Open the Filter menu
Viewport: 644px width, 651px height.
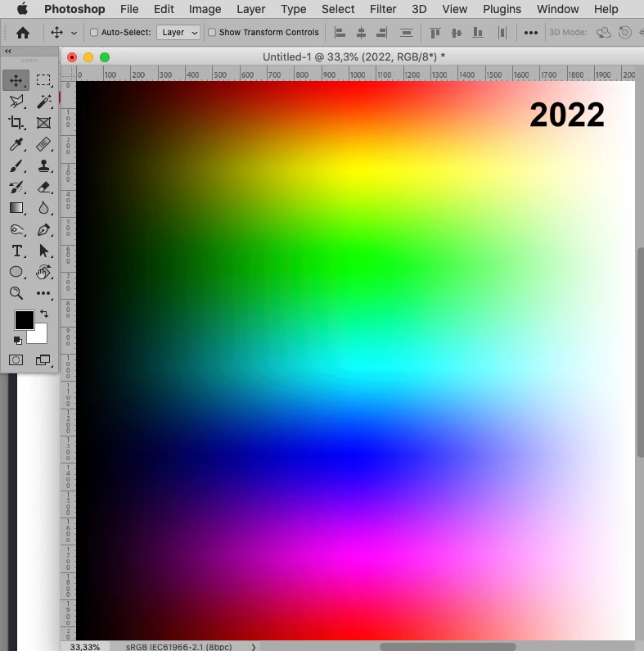[383, 9]
